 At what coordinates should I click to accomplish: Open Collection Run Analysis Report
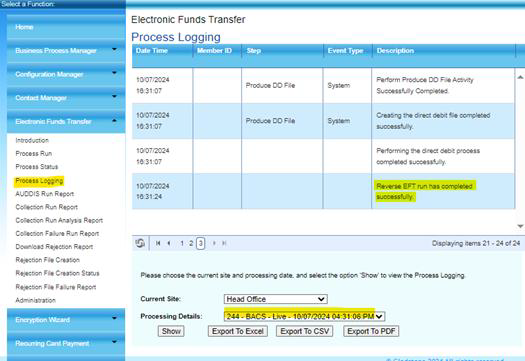click(59, 220)
